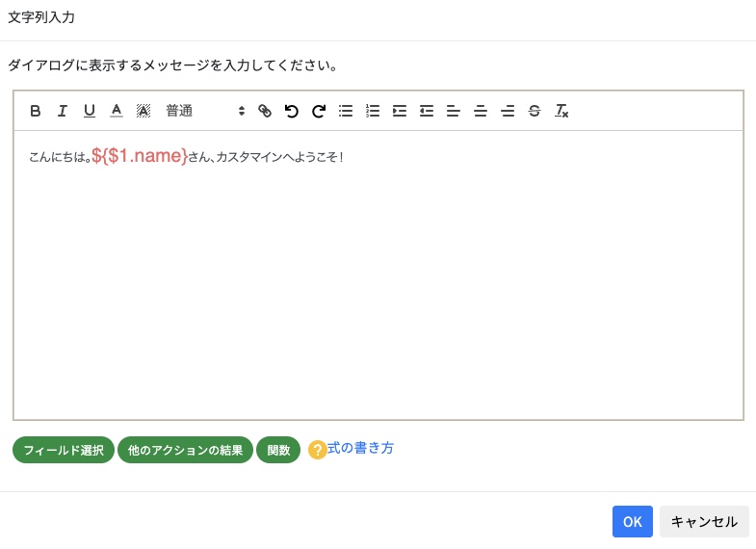Apply bulleted list formatting
756x549 pixels.
point(346,111)
